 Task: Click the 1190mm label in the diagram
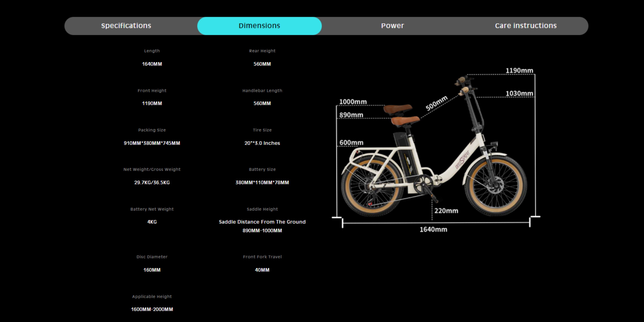(519, 71)
